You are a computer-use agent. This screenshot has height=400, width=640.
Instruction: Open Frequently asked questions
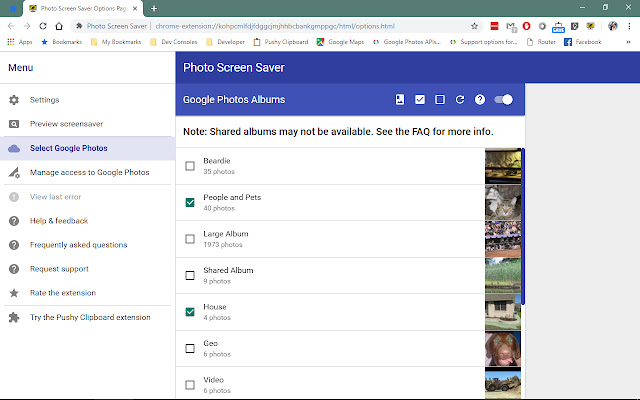[78, 245]
